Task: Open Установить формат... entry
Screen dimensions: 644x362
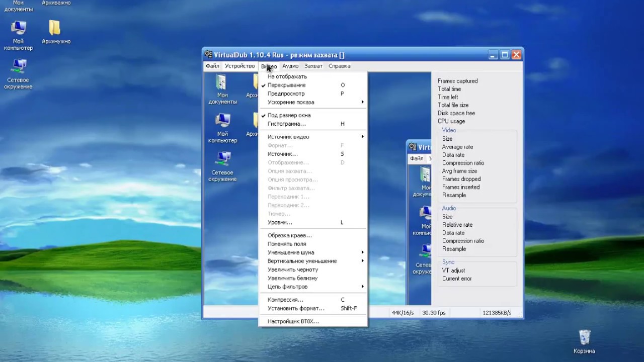Action: click(x=312, y=308)
